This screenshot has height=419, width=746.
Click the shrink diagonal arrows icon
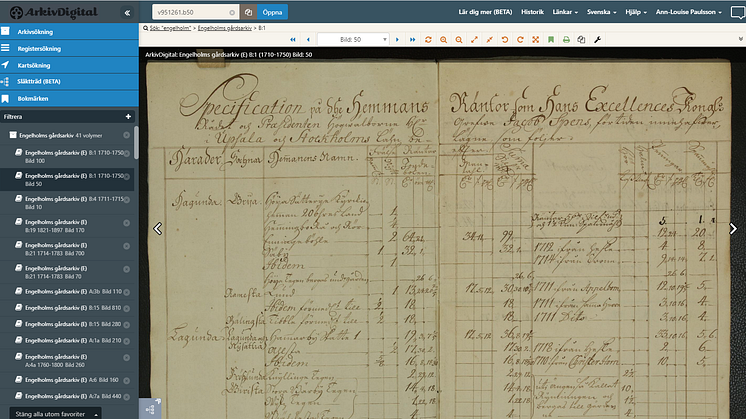click(490, 39)
